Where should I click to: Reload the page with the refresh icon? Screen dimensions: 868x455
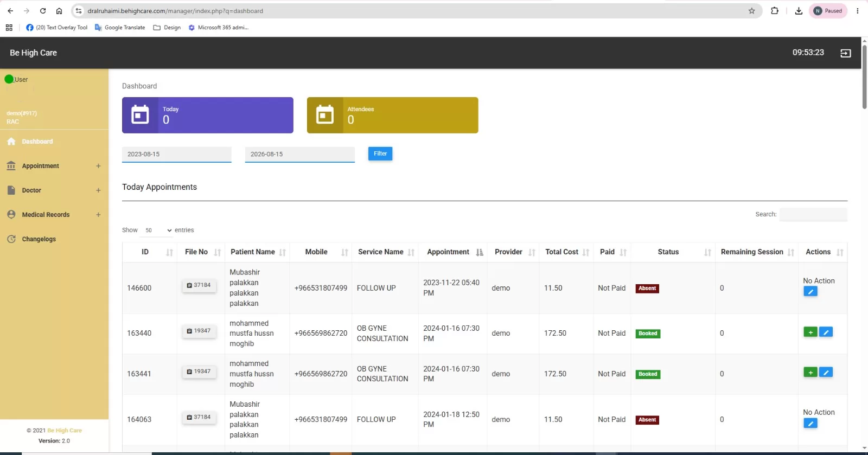pyautogui.click(x=43, y=11)
